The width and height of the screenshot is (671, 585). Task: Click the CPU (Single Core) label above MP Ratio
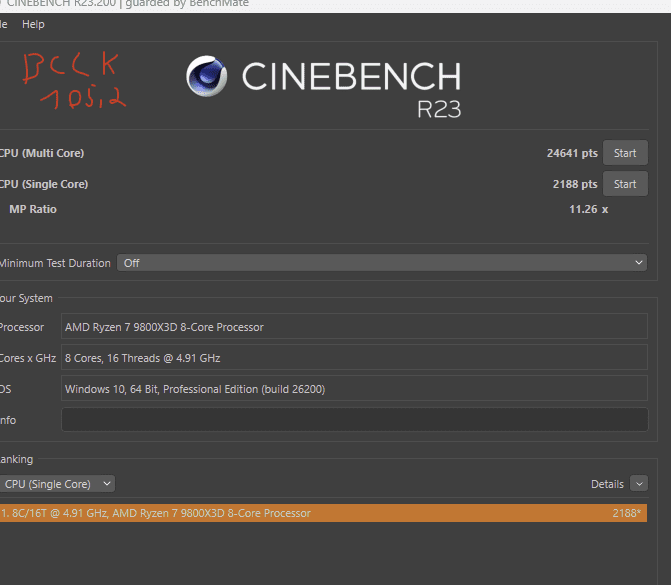[44, 184]
